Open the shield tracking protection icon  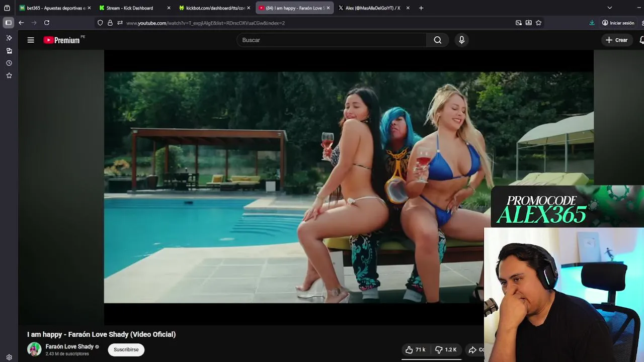[x=100, y=23]
